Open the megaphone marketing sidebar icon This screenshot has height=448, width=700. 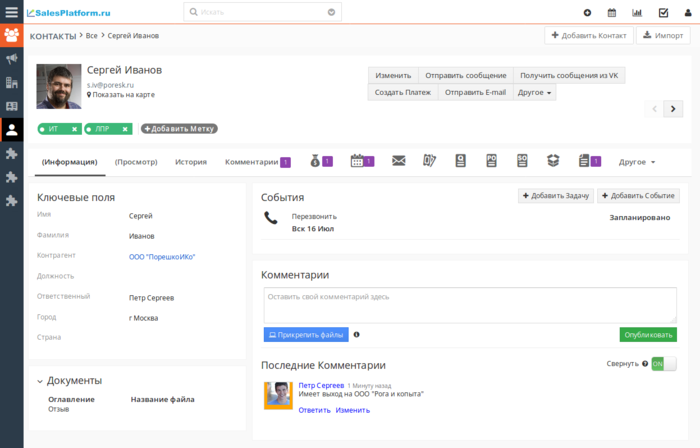[12, 58]
